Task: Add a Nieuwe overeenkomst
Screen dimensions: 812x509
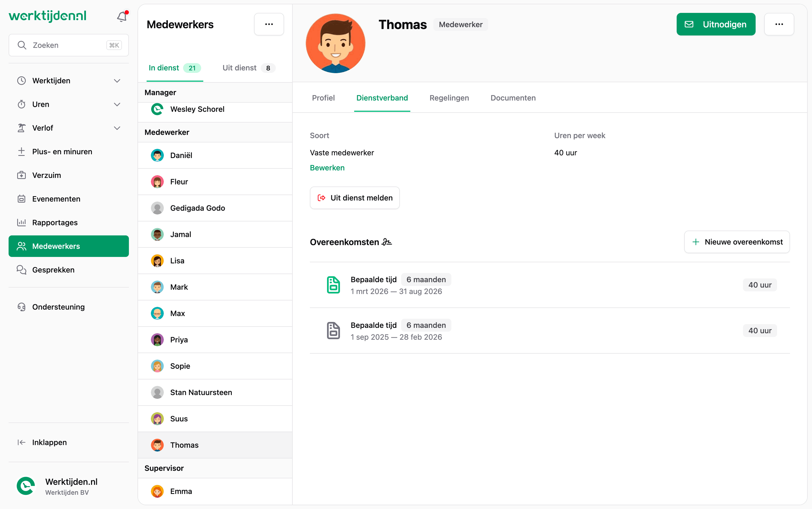Action: tap(737, 242)
